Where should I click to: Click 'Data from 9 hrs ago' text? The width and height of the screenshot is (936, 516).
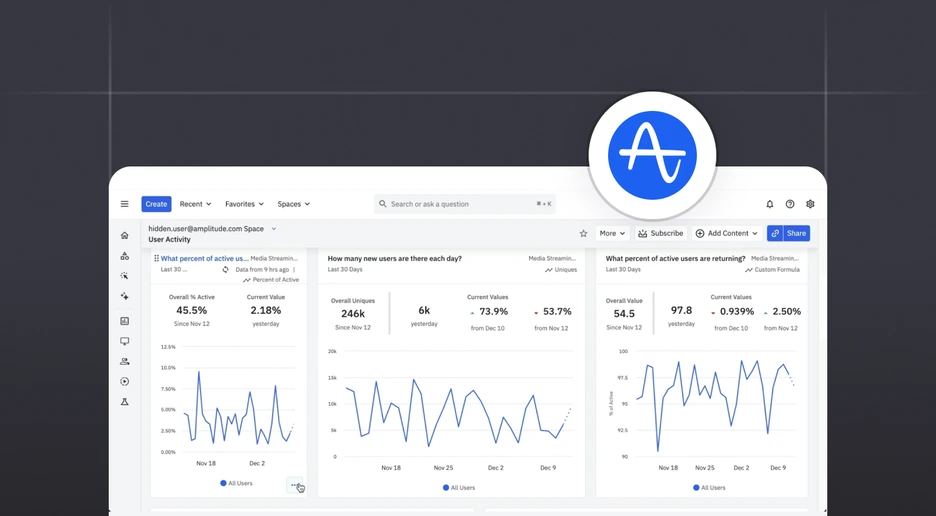click(x=262, y=270)
